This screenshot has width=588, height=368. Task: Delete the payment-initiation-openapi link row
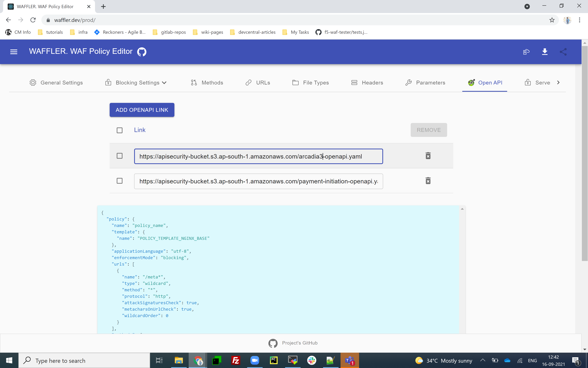pyautogui.click(x=428, y=181)
